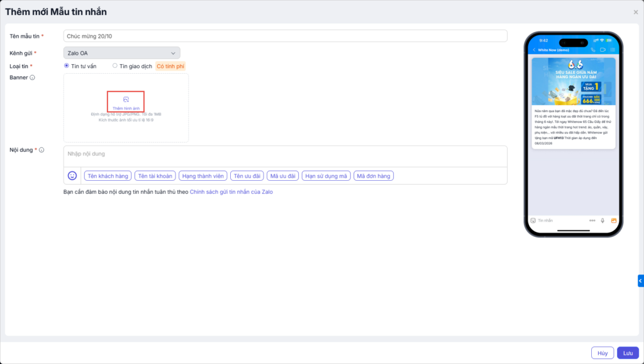Focus the Tên mẫu tin input field

pyautogui.click(x=285, y=36)
